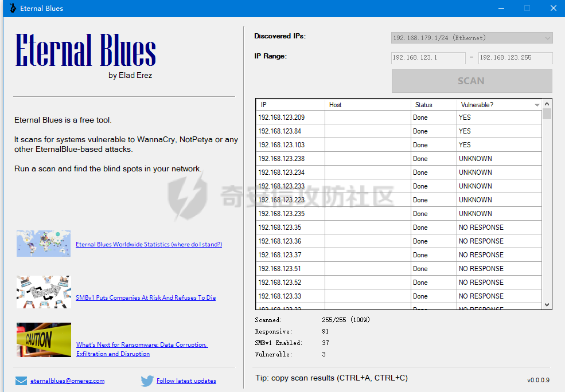This screenshot has height=392, width=565.
Task: Select row with IP 192.168.123.103
Action: (x=399, y=144)
